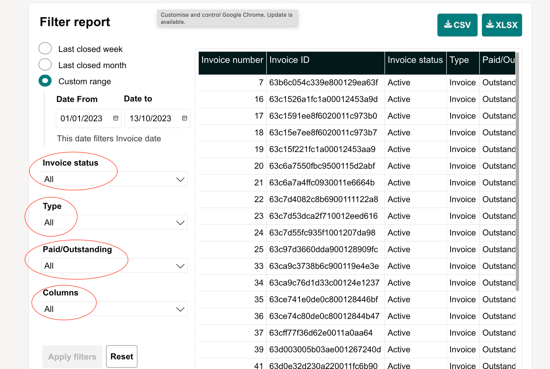Select Last closed month option
This screenshot has width=550, height=369.
45,65
